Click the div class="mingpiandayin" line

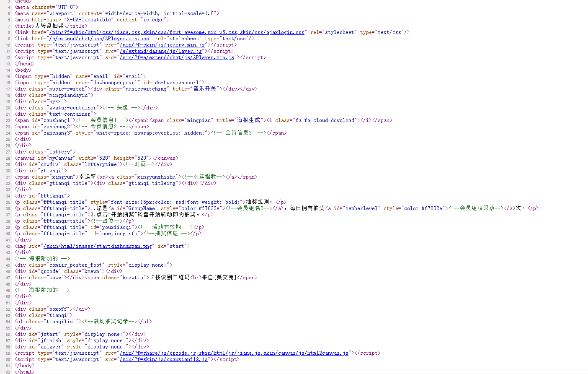tap(54, 95)
